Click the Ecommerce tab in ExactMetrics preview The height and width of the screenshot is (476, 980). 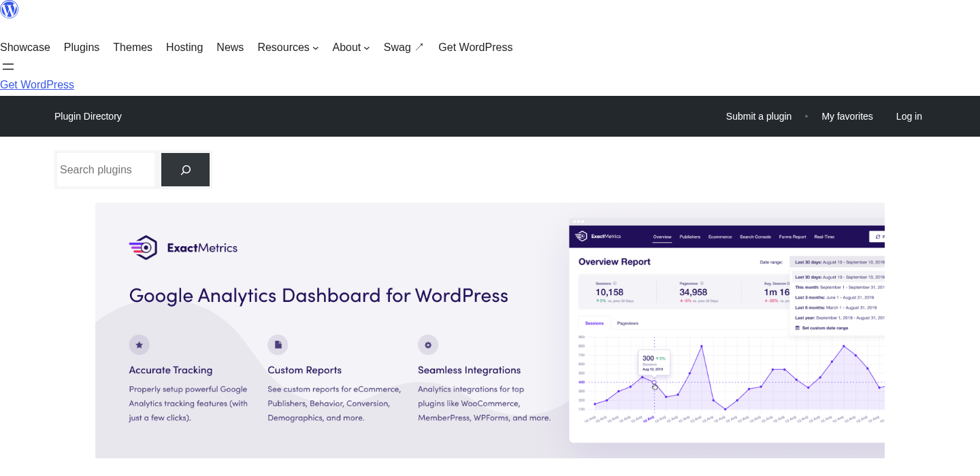[x=720, y=237]
